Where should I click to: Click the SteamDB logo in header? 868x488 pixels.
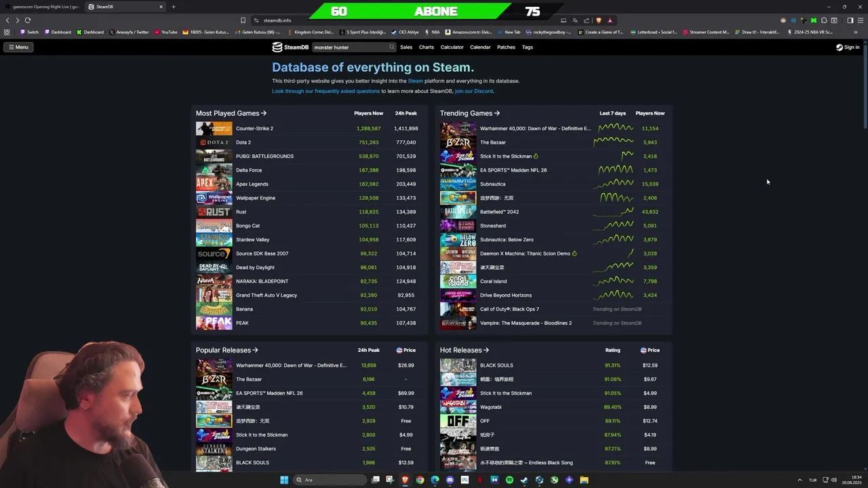290,47
